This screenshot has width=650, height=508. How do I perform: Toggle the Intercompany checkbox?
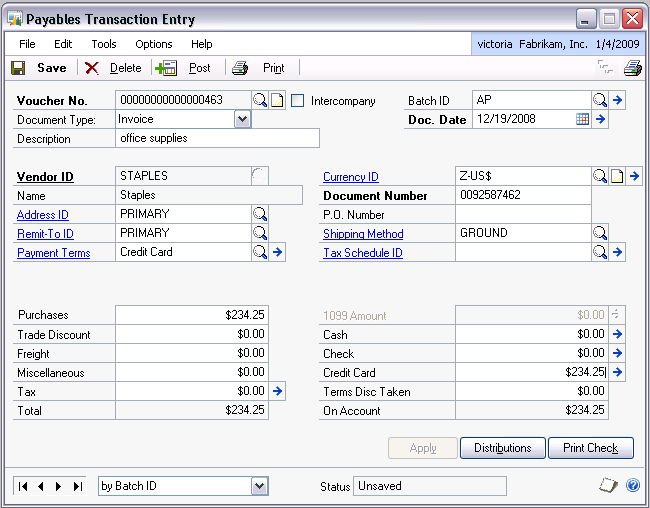[298, 101]
